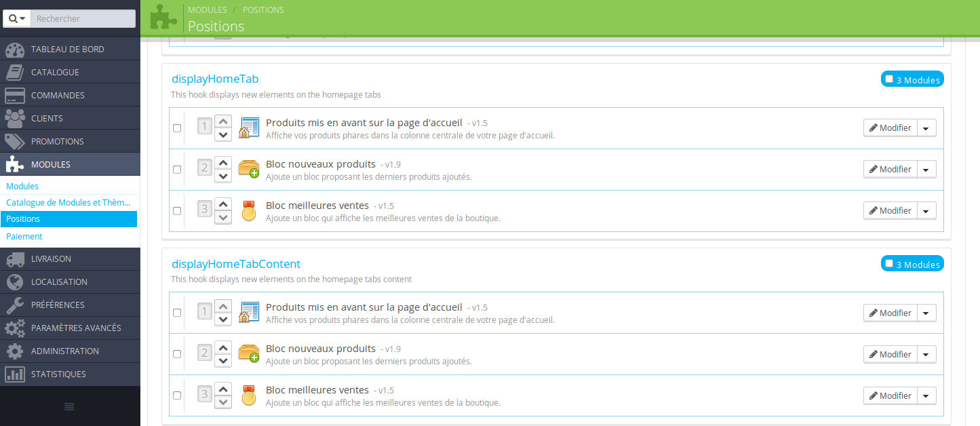
Task: Select the Positions submenu item
Action: pyautogui.click(x=68, y=219)
